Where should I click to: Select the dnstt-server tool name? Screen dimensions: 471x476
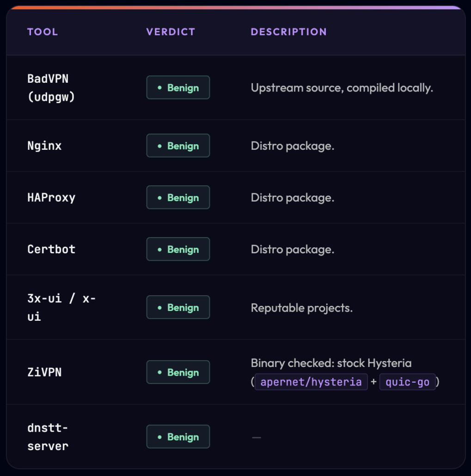point(48,437)
